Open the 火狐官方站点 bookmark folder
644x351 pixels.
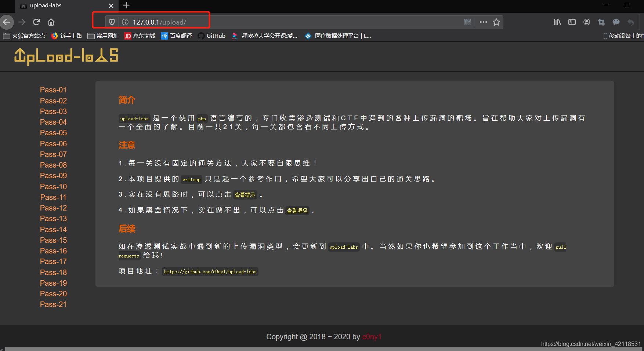[x=24, y=36]
